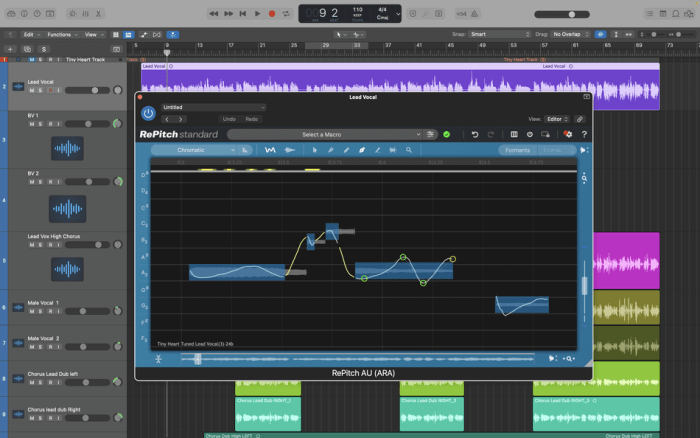Adjust the Lead Vocal volume slider
Viewport: 700px width, 438px height.
[x=88, y=91]
